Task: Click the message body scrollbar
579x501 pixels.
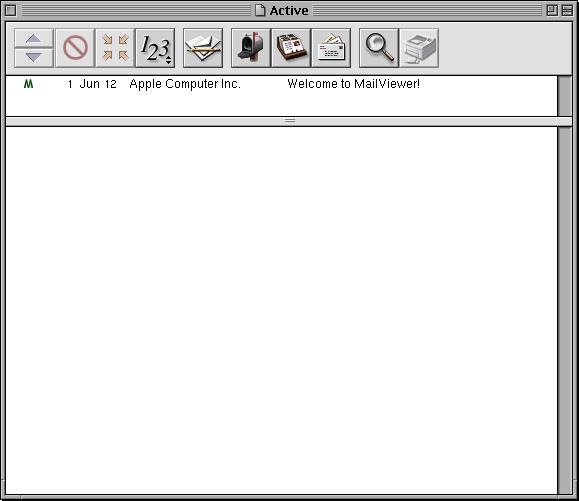Action: click(x=565, y=310)
